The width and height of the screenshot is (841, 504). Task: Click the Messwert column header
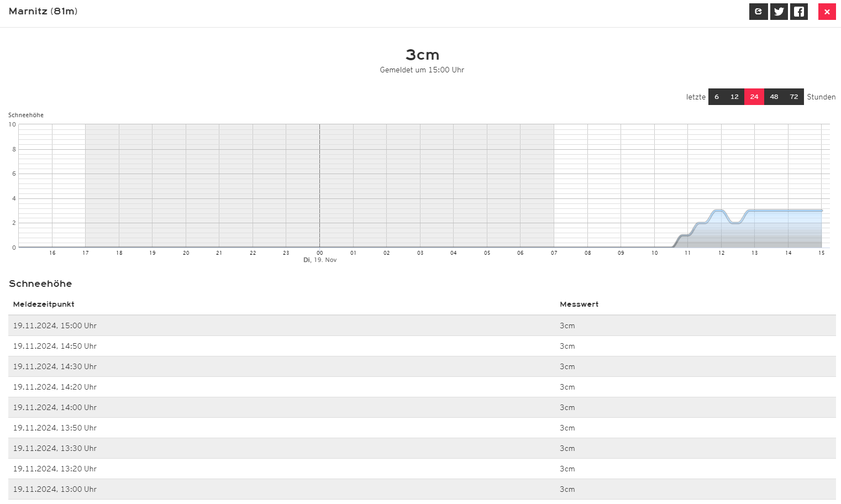tap(579, 304)
